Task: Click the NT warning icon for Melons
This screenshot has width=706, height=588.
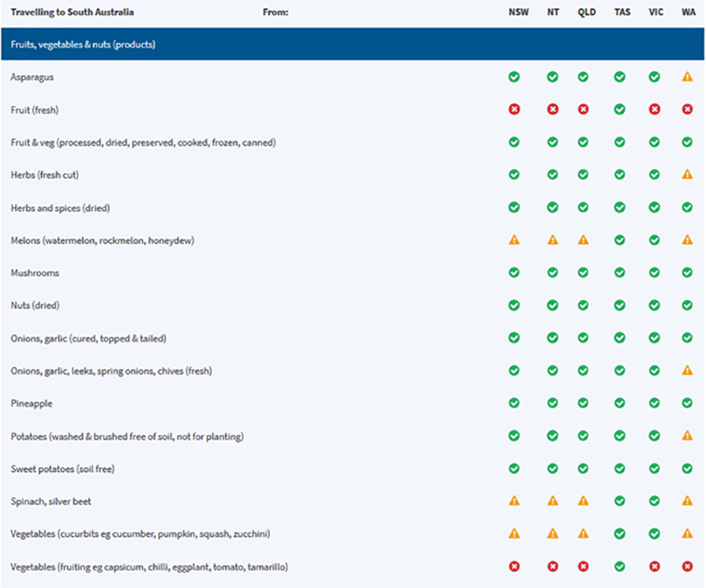Action: pyautogui.click(x=552, y=239)
